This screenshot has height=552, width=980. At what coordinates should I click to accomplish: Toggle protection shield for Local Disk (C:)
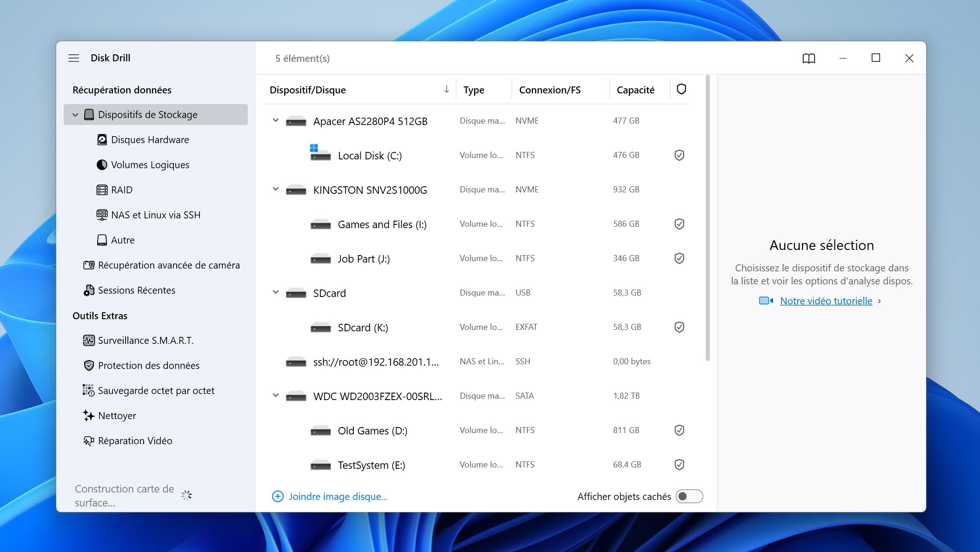[x=679, y=155]
